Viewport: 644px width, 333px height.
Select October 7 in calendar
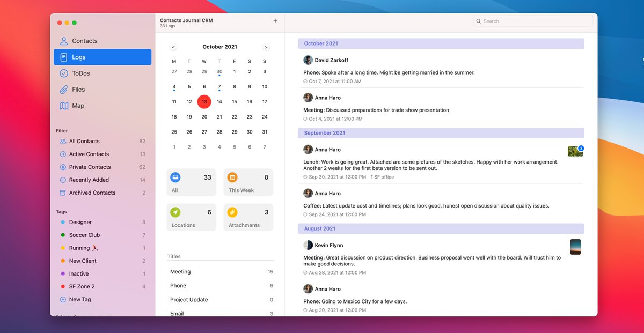219,86
